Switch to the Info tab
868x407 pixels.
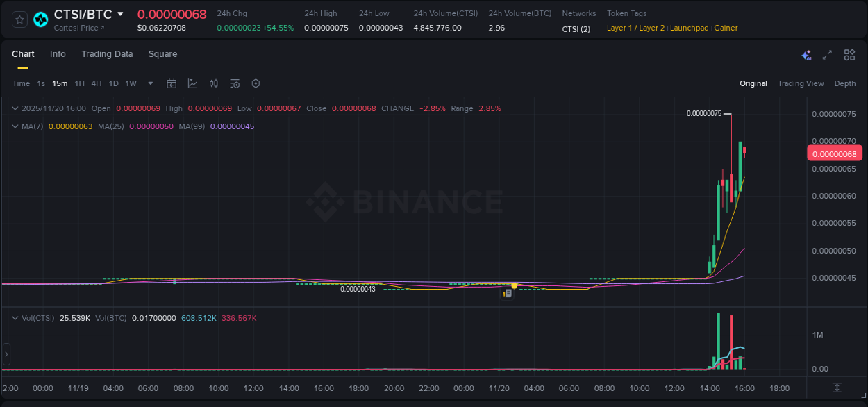point(58,53)
